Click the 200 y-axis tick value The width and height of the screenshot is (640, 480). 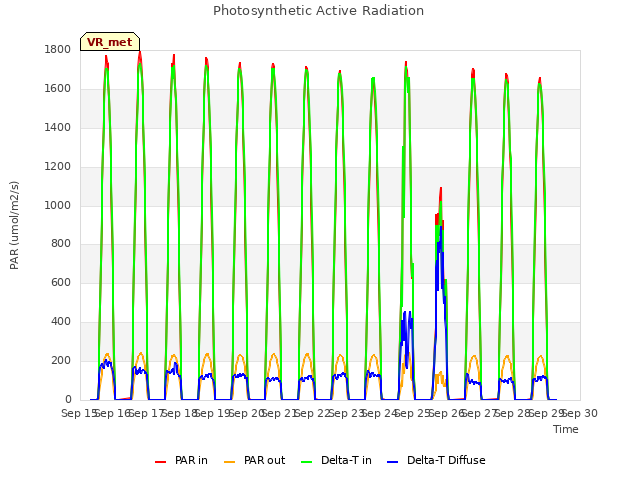point(61,360)
